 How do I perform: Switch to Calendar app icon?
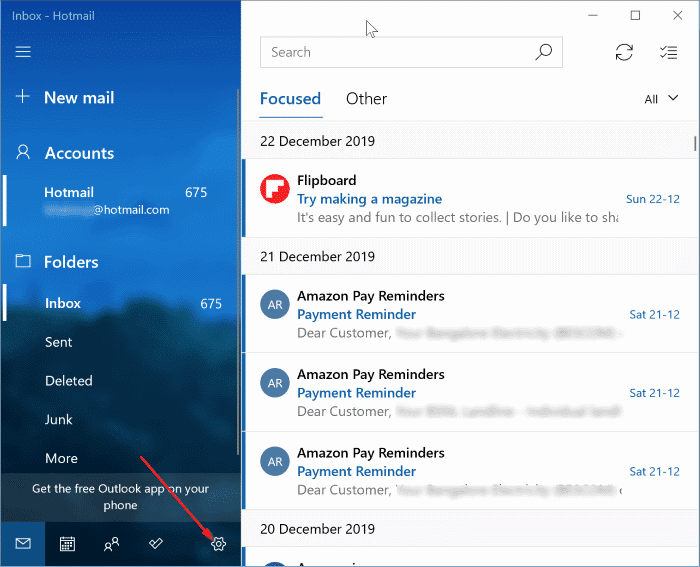point(67,544)
